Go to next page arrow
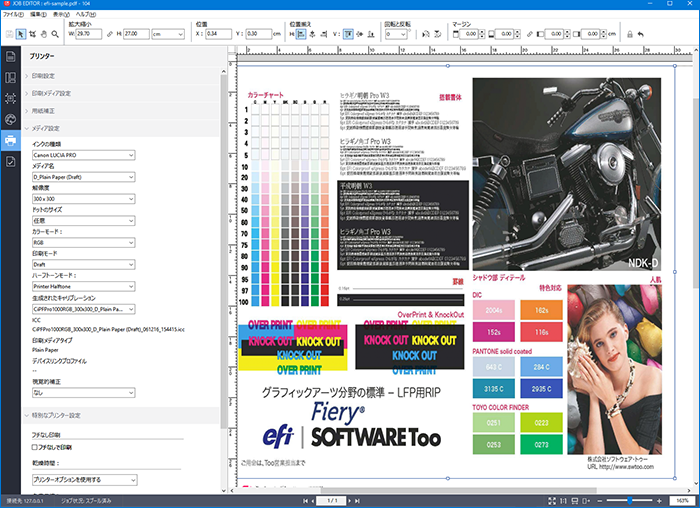Viewport: 700px width, 508px height. click(350, 501)
